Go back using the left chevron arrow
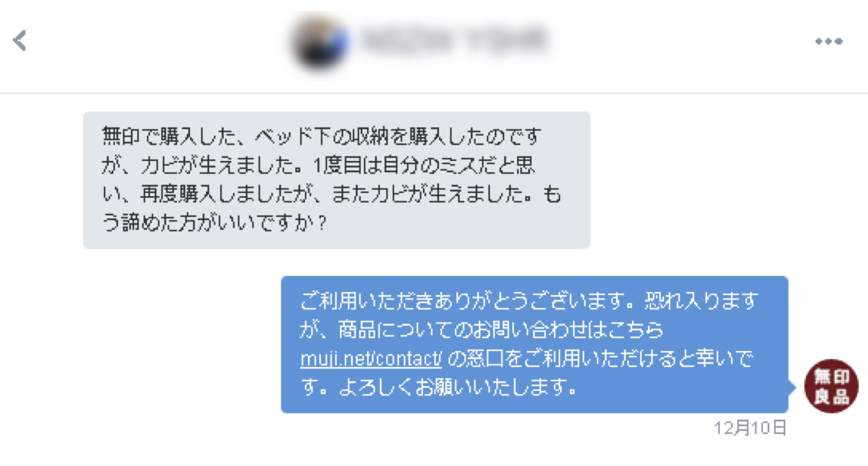Image resolution: width=868 pixels, height=466 pixels. (x=20, y=41)
